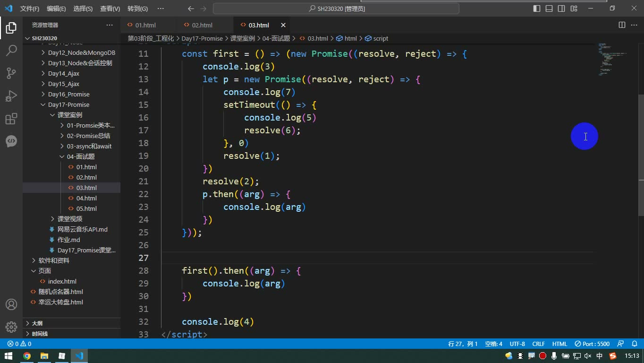Go back using the title bar arrow
Screen dimensions: 644x363
191,9
